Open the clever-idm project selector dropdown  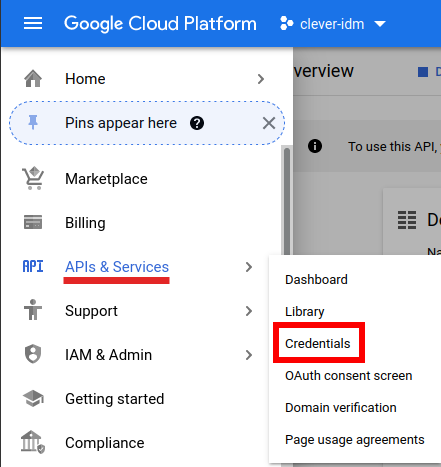coord(333,24)
